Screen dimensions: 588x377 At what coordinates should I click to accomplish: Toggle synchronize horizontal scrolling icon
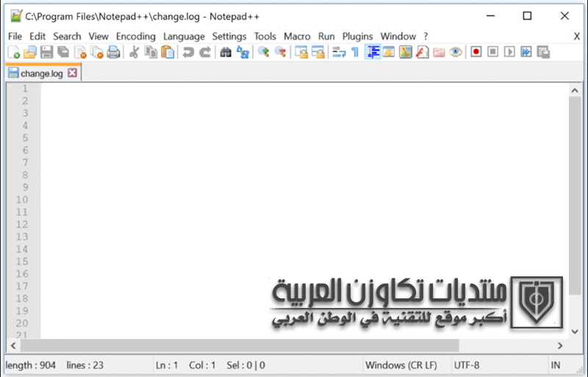[x=318, y=52]
